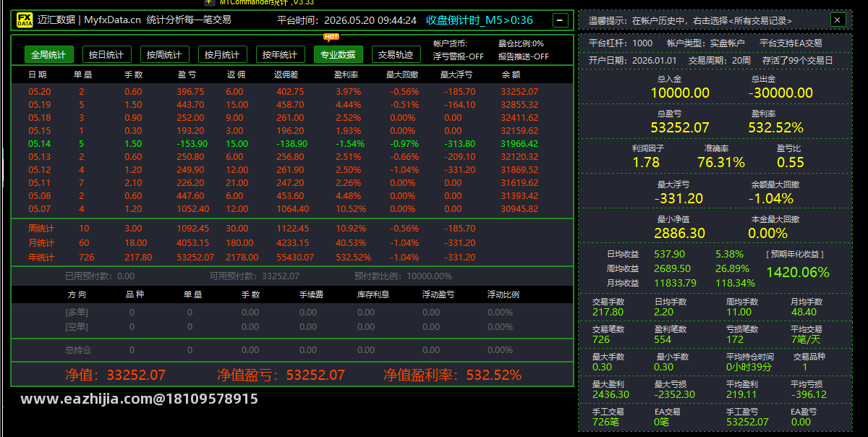Click the 预期年化收益 1420.06% value
The height and width of the screenshot is (437, 868).
tap(797, 272)
